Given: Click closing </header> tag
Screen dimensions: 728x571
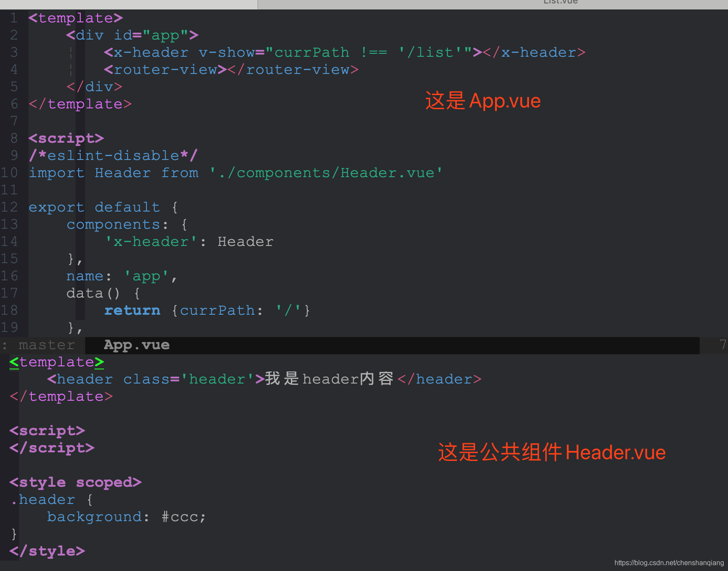Looking at the screenshot, I should pos(440,379).
